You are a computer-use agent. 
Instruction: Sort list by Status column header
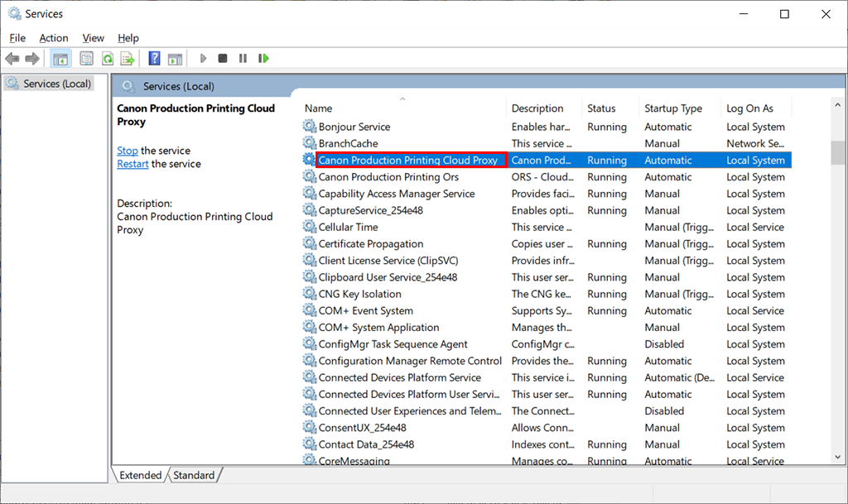pyautogui.click(x=601, y=108)
